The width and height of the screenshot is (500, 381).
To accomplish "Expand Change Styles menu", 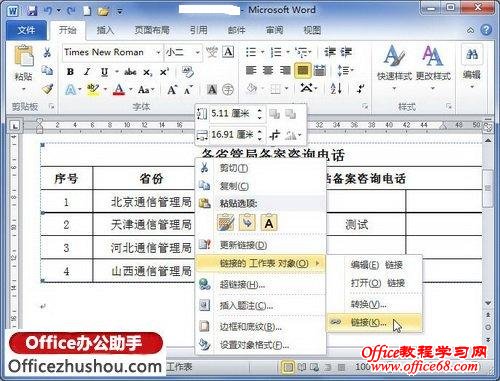I will [433, 68].
